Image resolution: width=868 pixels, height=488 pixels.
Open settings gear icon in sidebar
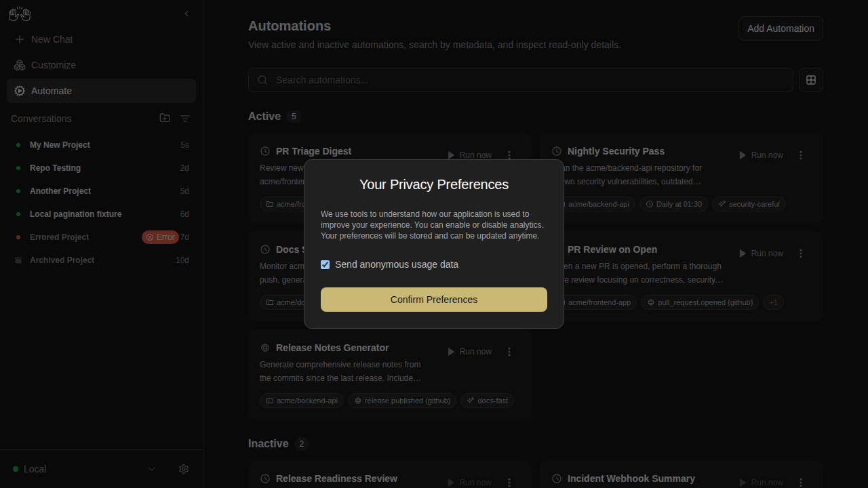point(184,469)
